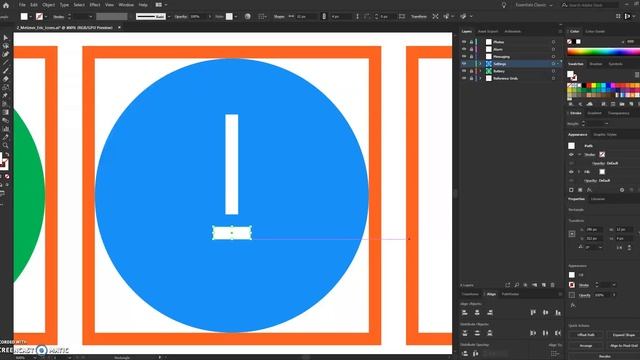
Task: Hide the Reference Grids layer
Action: (464, 78)
